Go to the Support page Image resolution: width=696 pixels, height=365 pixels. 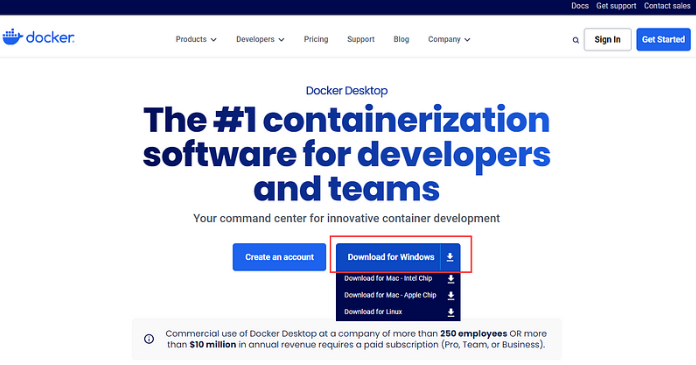pyautogui.click(x=361, y=40)
